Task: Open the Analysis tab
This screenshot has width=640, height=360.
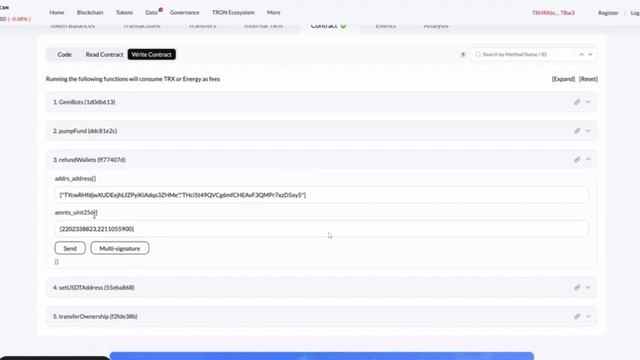Action: click(x=436, y=26)
